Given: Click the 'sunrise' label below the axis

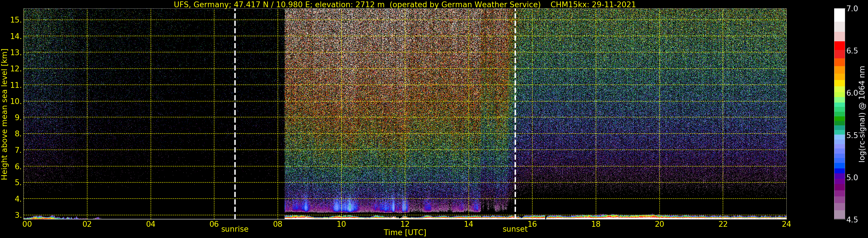Looking at the screenshot, I should coord(235,229).
